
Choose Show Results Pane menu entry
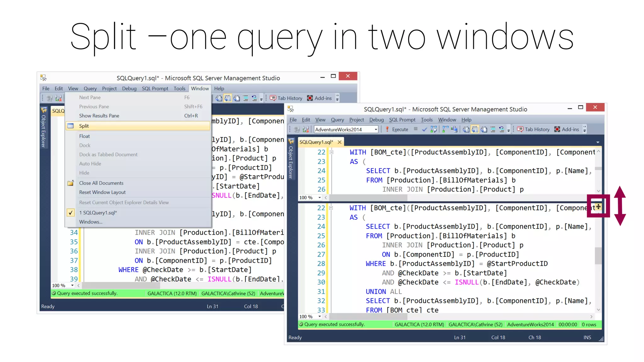[x=138, y=116]
